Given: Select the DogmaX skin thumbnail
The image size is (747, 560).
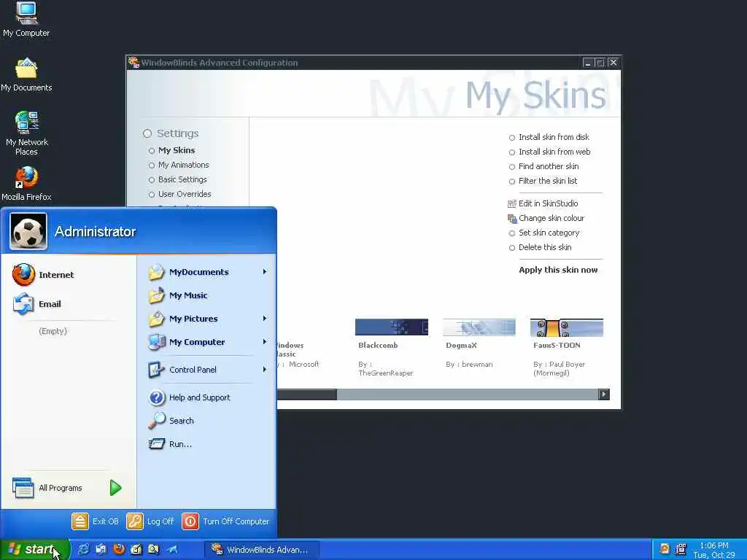Looking at the screenshot, I should pos(479,327).
